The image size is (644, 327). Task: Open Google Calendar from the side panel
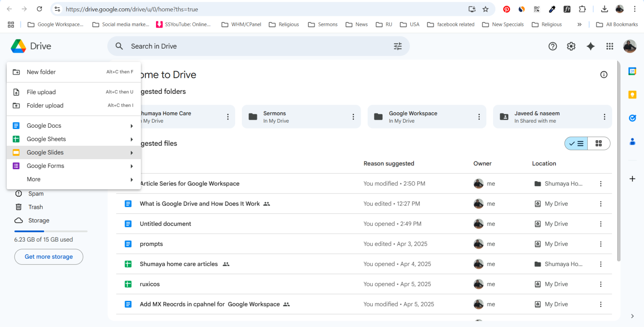[632, 71]
